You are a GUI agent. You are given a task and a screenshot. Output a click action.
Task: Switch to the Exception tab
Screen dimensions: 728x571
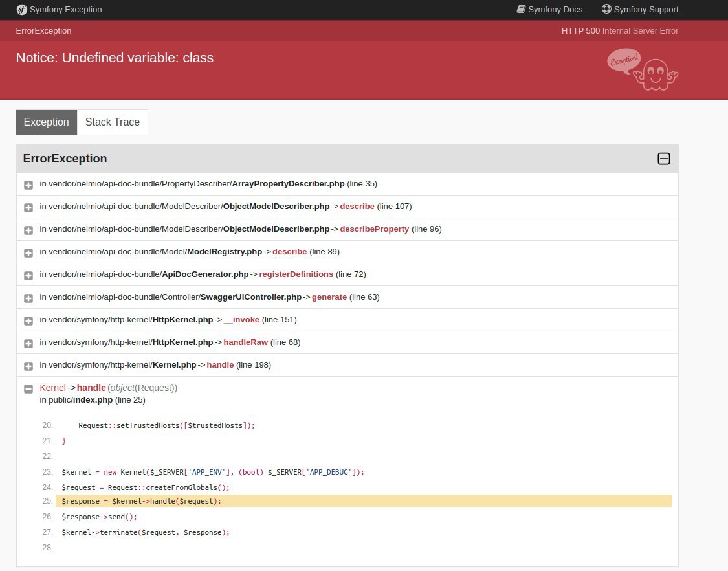(x=47, y=122)
